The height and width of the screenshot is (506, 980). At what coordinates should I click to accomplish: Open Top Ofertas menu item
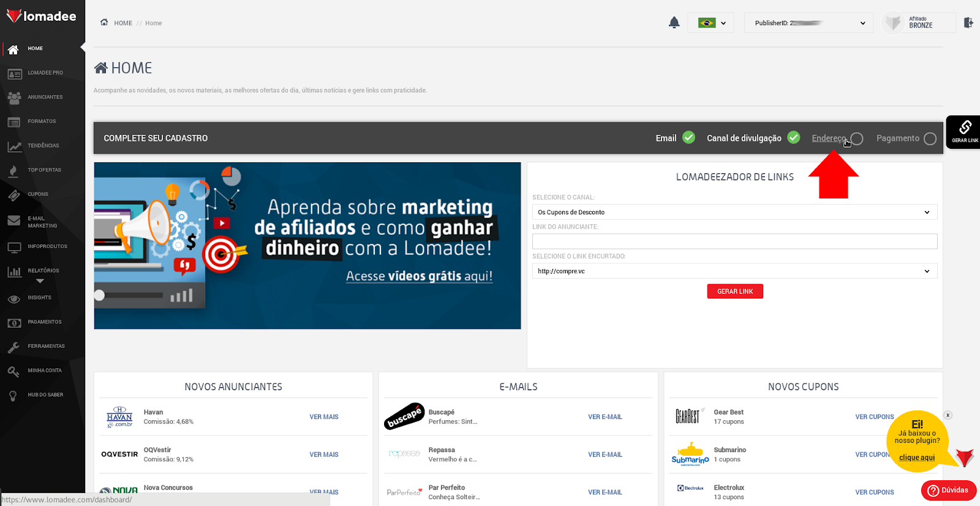pyautogui.click(x=45, y=170)
